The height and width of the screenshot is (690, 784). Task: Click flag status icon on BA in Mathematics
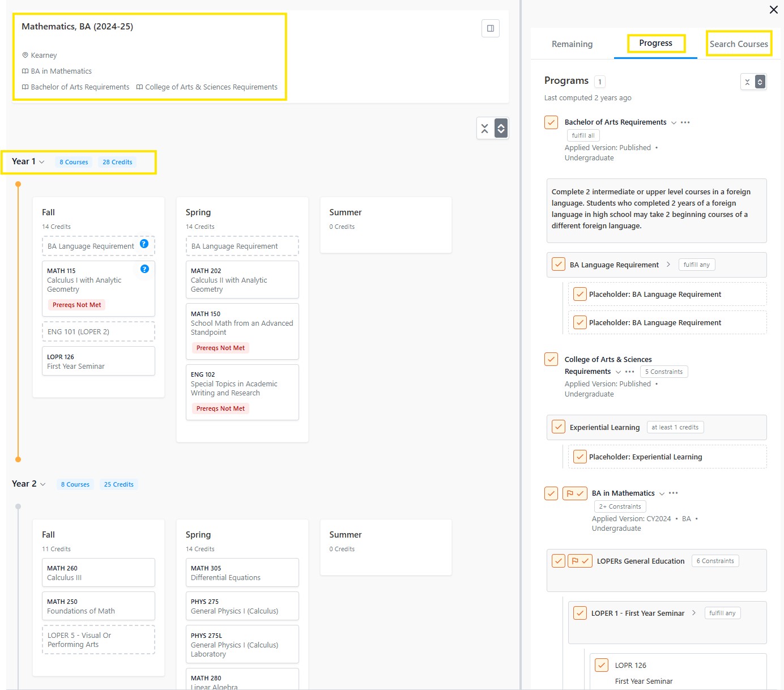[x=575, y=493]
